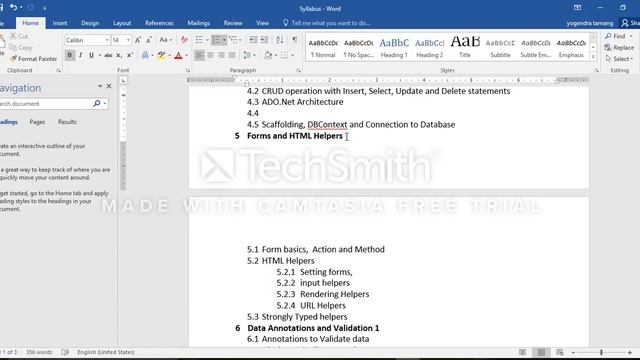Screen dimensions: 640x360
Task: Switch to the Insert tab
Action: click(60, 23)
